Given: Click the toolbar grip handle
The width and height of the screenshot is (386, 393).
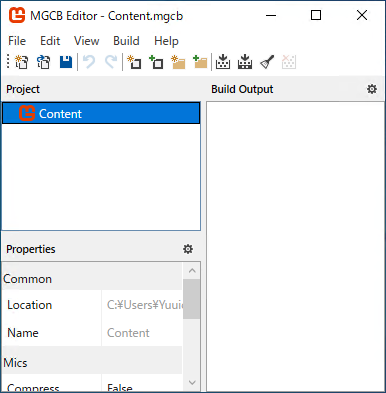Looking at the screenshot, I should [8, 62].
